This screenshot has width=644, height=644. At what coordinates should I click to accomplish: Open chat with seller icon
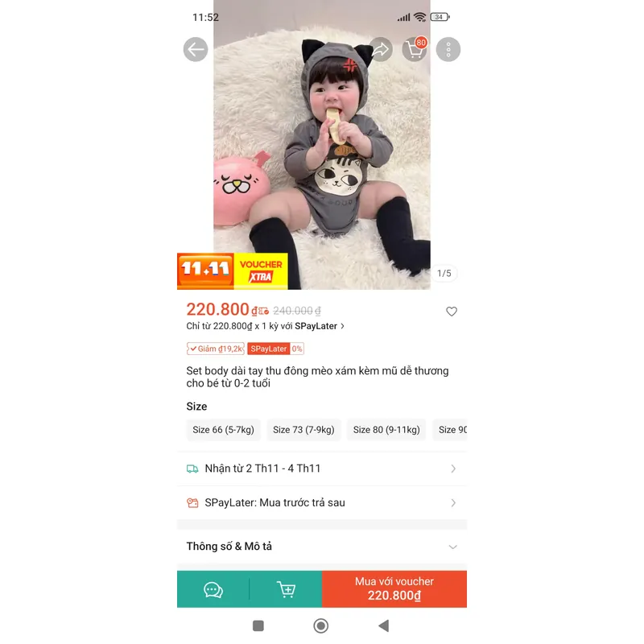213,590
